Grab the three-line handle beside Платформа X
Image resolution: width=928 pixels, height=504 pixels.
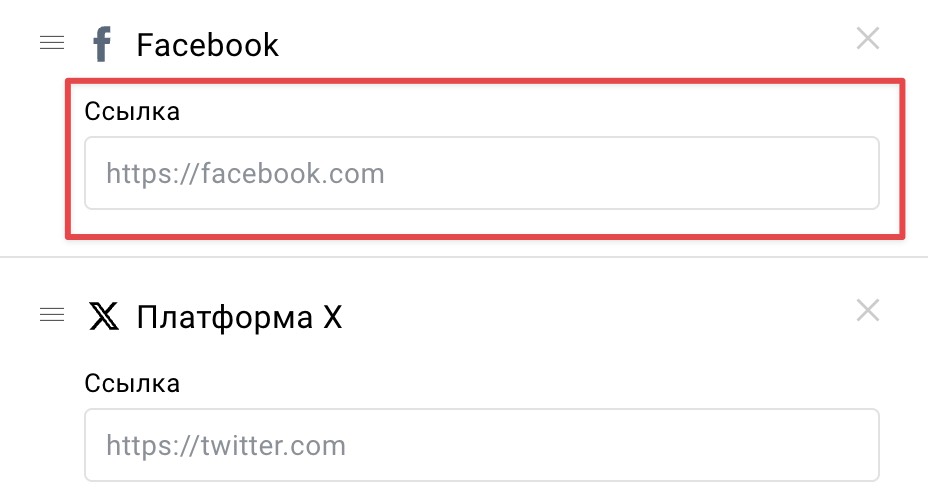coord(52,315)
